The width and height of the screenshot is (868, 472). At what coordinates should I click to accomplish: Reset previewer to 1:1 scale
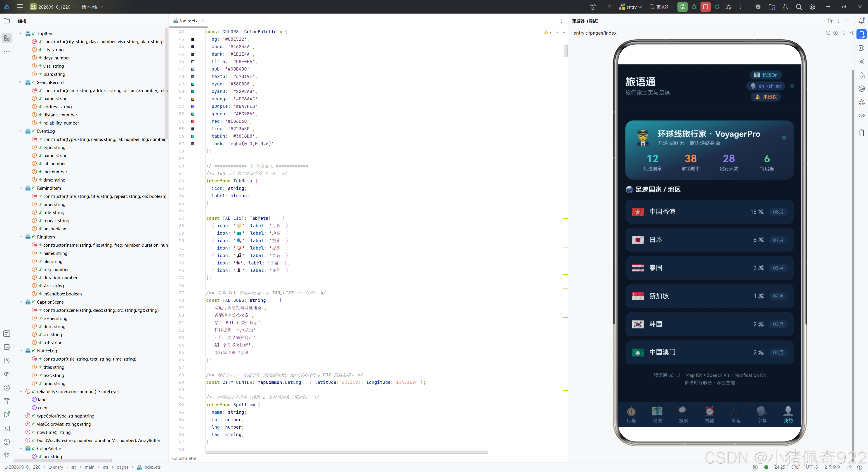[x=850, y=33]
